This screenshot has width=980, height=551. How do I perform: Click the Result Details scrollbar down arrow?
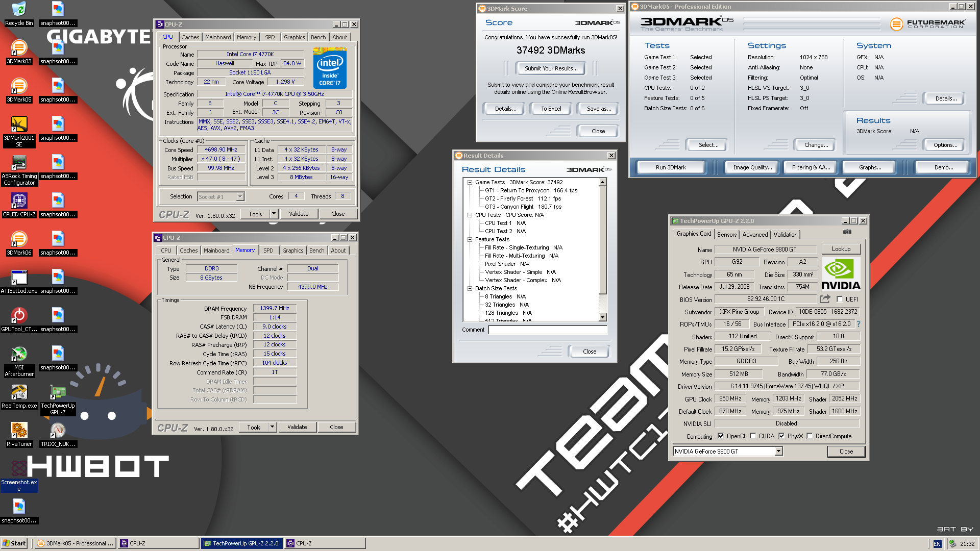tap(603, 317)
